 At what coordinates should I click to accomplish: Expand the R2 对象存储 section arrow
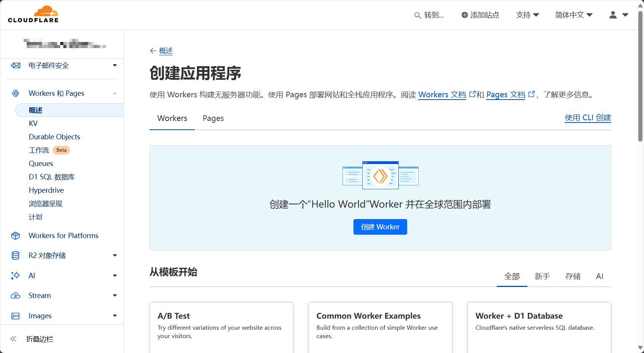[115, 256]
